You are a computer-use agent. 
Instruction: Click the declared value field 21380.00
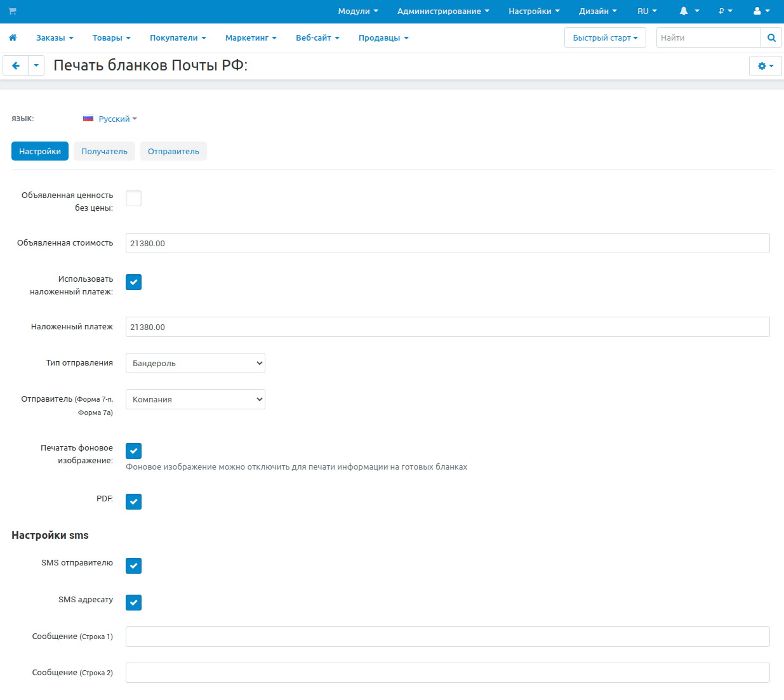click(x=448, y=243)
